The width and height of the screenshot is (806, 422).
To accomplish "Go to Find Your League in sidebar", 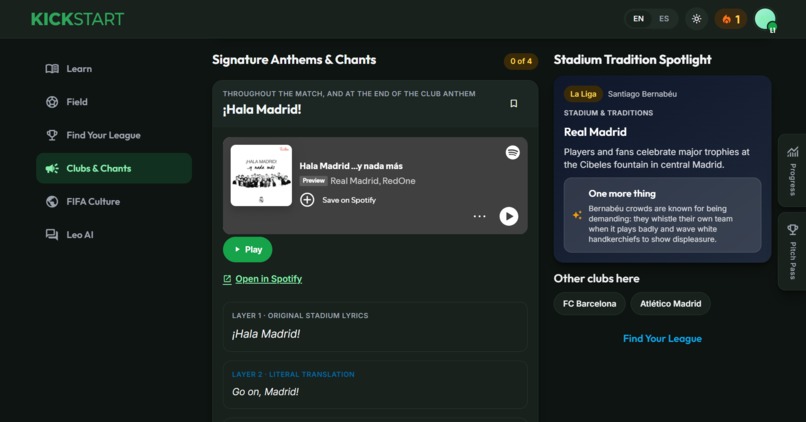I will [114, 135].
